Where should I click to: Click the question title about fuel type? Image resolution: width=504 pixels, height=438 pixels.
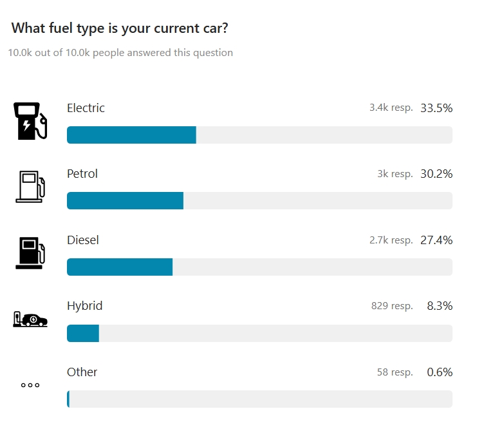(x=120, y=28)
